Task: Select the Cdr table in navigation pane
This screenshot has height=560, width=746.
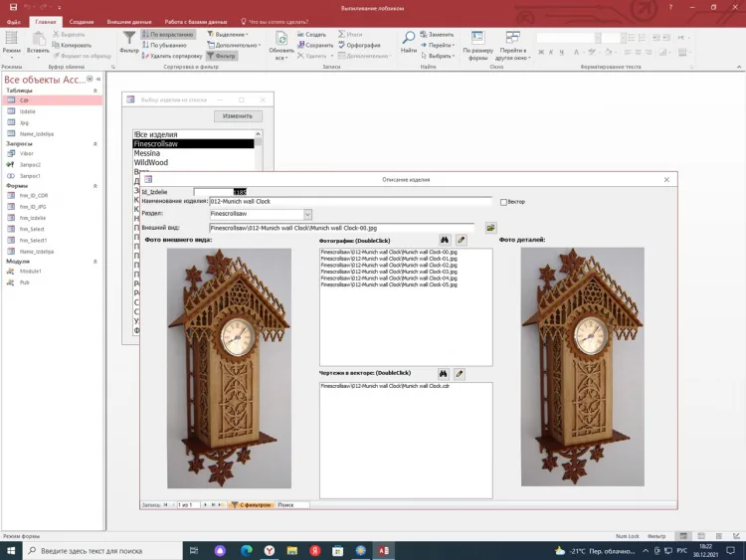Action: pos(53,100)
